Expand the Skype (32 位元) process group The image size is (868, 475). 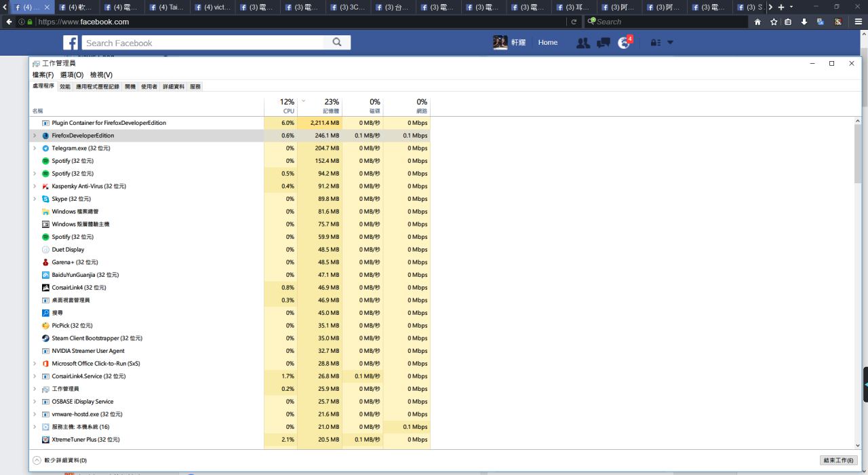(35, 199)
